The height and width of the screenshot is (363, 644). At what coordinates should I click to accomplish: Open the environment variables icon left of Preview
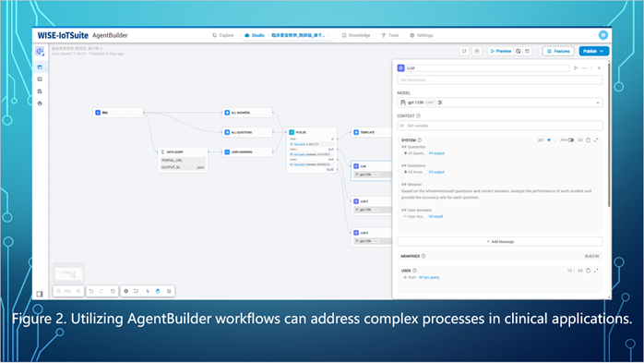(x=464, y=51)
